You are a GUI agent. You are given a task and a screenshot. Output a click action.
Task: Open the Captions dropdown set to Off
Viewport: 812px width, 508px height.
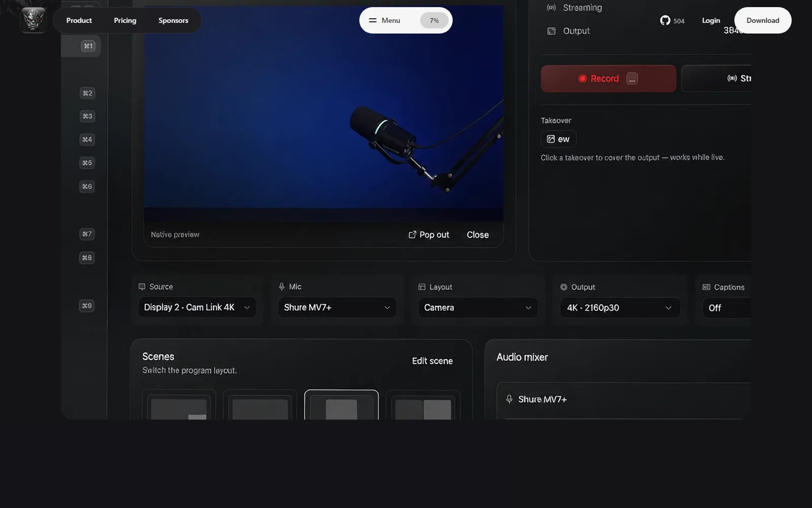click(727, 308)
